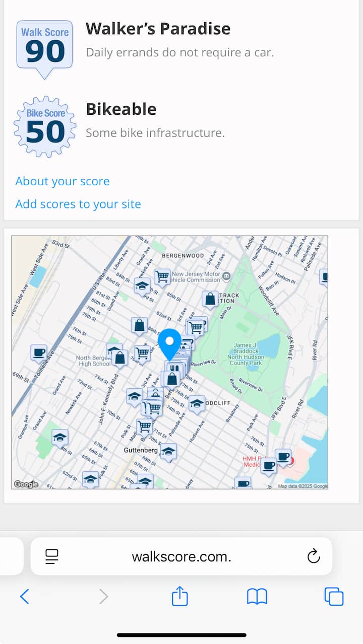Select the grocery cart marker near Motor Vehicle Commission
This screenshot has height=644, width=363.
point(162,276)
